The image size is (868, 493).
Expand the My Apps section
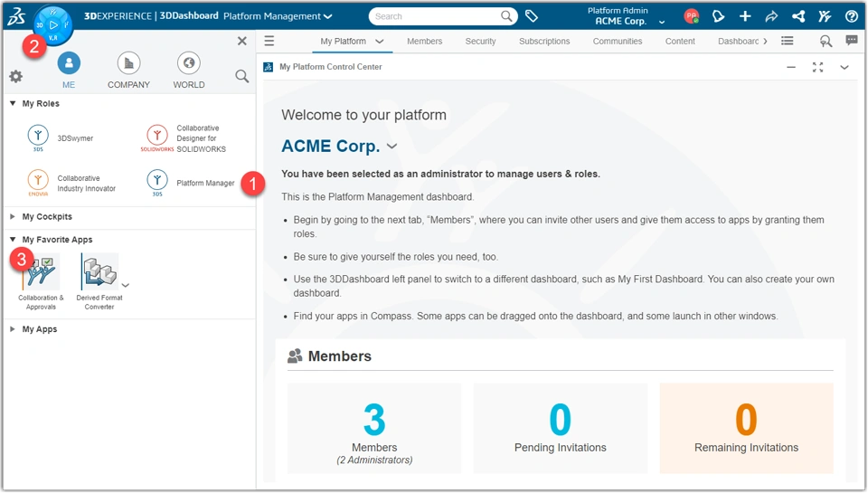(14, 329)
